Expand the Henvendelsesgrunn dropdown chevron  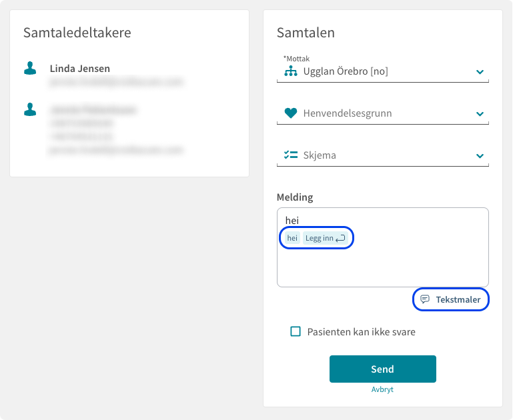[480, 114]
